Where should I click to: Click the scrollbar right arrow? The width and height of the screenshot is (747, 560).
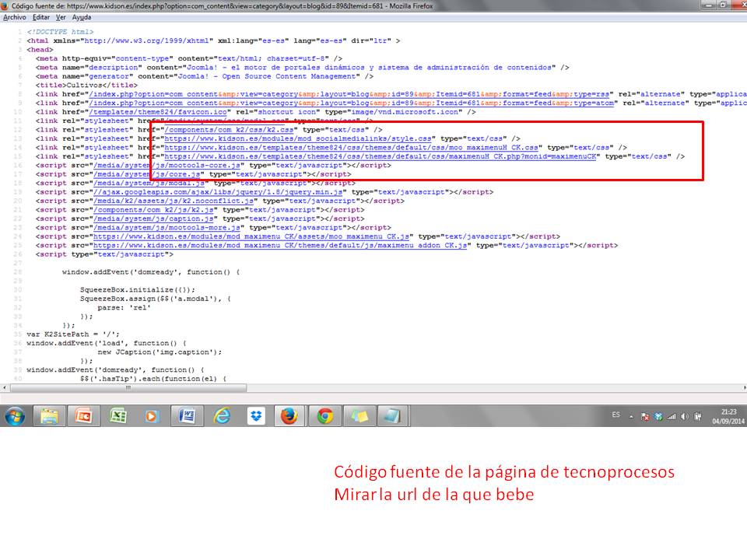click(x=744, y=388)
